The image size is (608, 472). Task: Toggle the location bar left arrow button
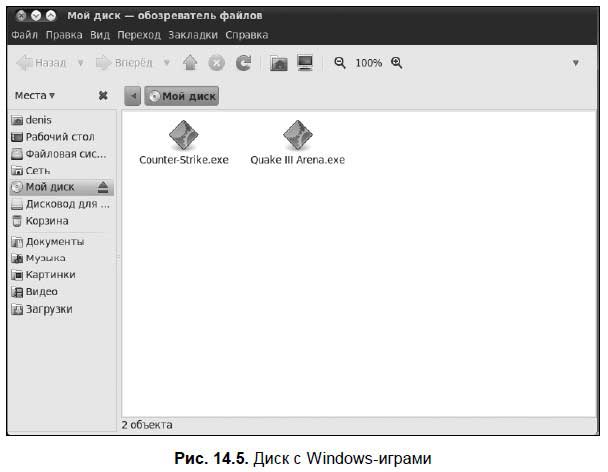[x=132, y=96]
